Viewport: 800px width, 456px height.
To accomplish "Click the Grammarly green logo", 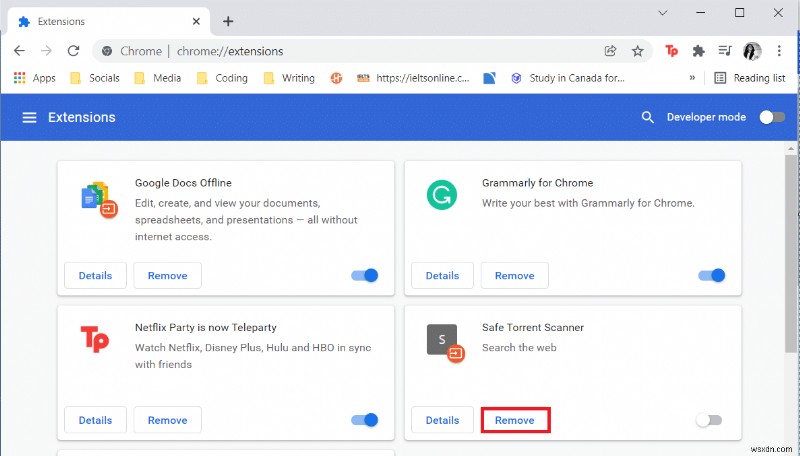I will coord(442,195).
